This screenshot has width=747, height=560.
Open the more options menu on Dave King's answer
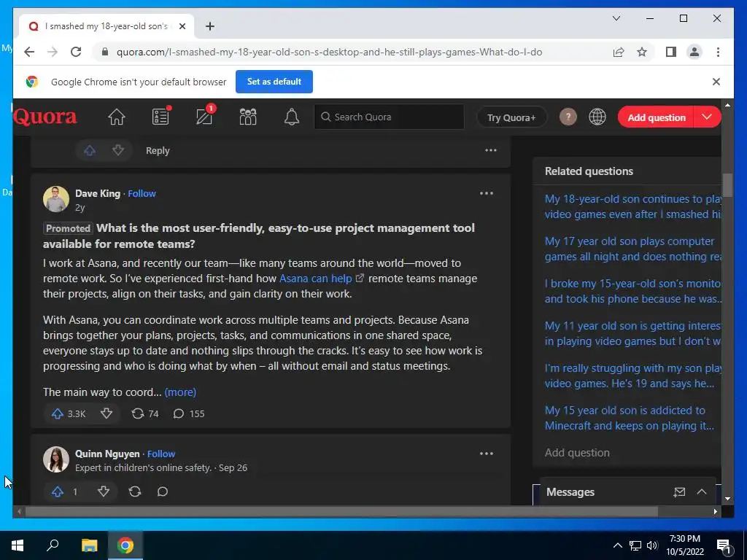487,193
